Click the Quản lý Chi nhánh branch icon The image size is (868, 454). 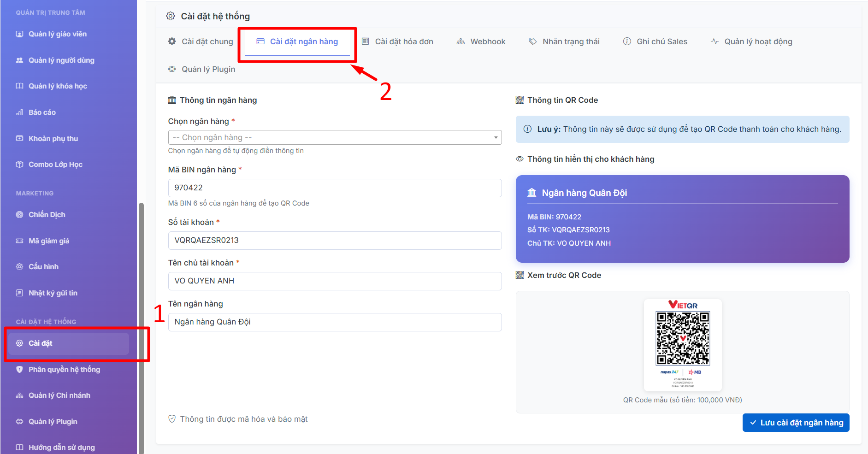click(19, 395)
